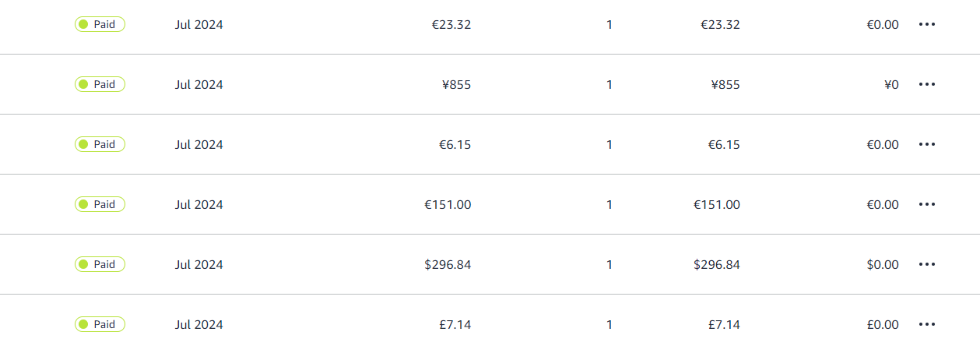The image size is (980, 346).
Task: Click the Paid status badge on the €23.32 row
Action: (100, 24)
